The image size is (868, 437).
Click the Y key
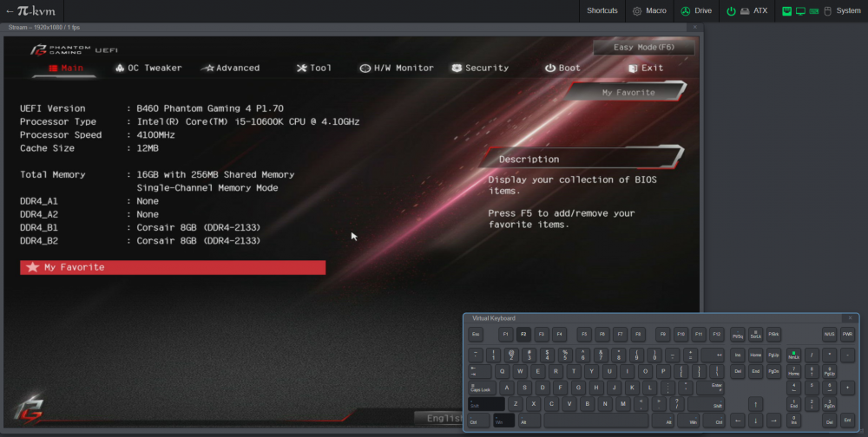pyautogui.click(x=592, y=371)
